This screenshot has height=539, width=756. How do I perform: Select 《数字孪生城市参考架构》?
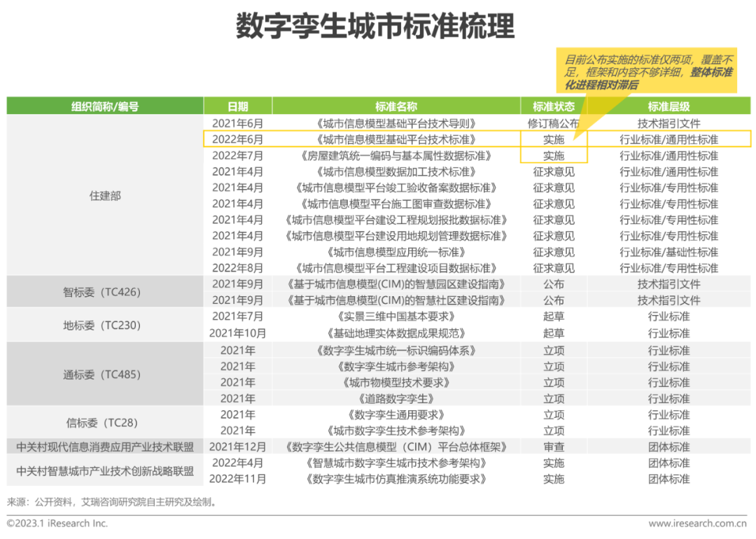click(395, 366)
